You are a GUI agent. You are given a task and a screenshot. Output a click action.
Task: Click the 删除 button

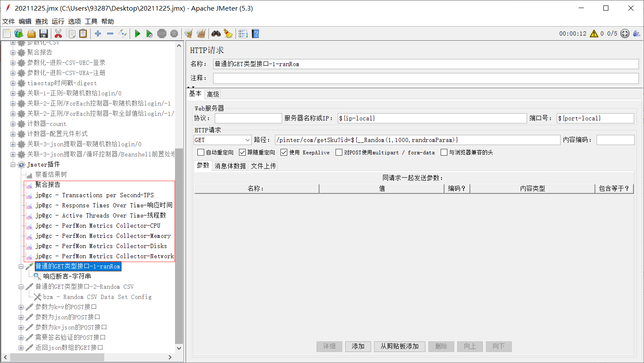[441, 346]
